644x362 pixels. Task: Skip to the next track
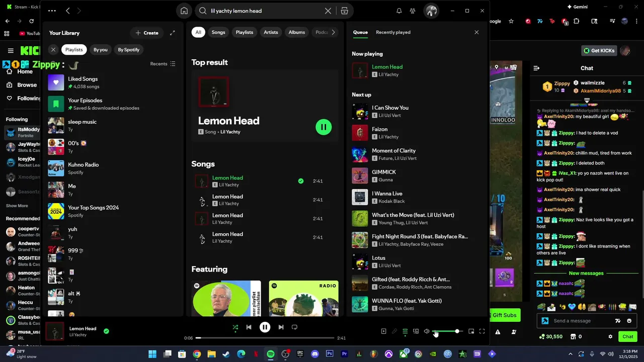coord(281,327)
